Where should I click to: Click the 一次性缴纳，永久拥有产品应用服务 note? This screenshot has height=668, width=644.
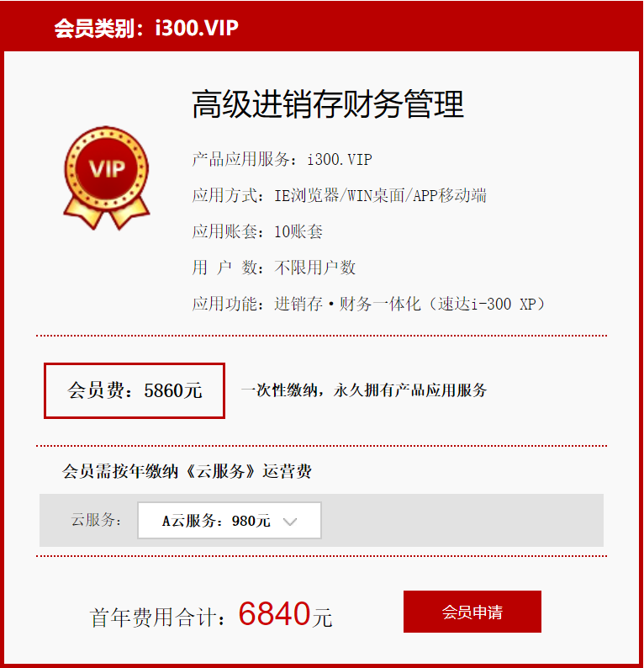point(364,390)
